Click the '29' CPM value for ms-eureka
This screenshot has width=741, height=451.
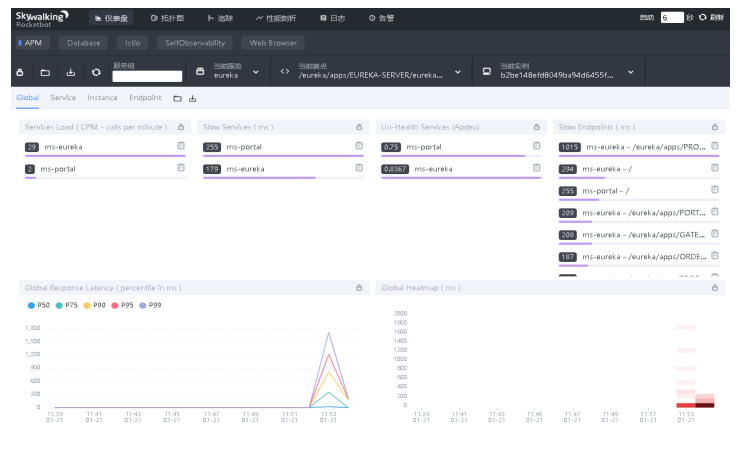32,147
